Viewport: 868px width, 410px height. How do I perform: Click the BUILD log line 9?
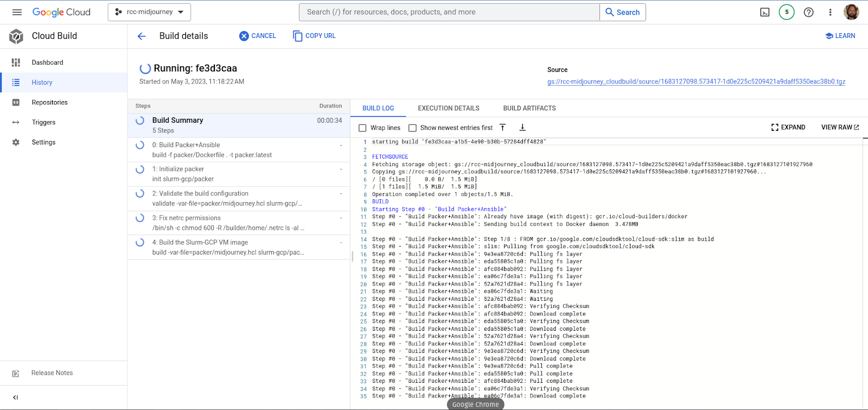(380, 201)
